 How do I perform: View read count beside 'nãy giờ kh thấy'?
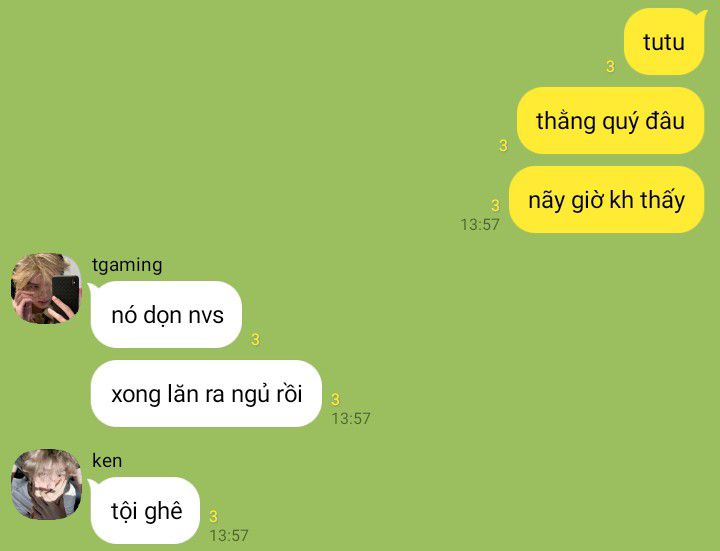click(x=495, y=205)
